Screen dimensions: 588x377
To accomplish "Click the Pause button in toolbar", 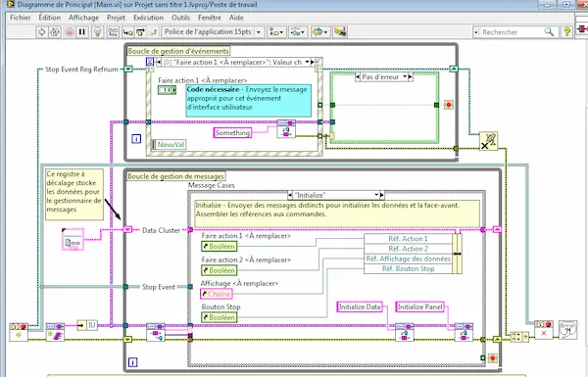I will (x=82, y=32).
